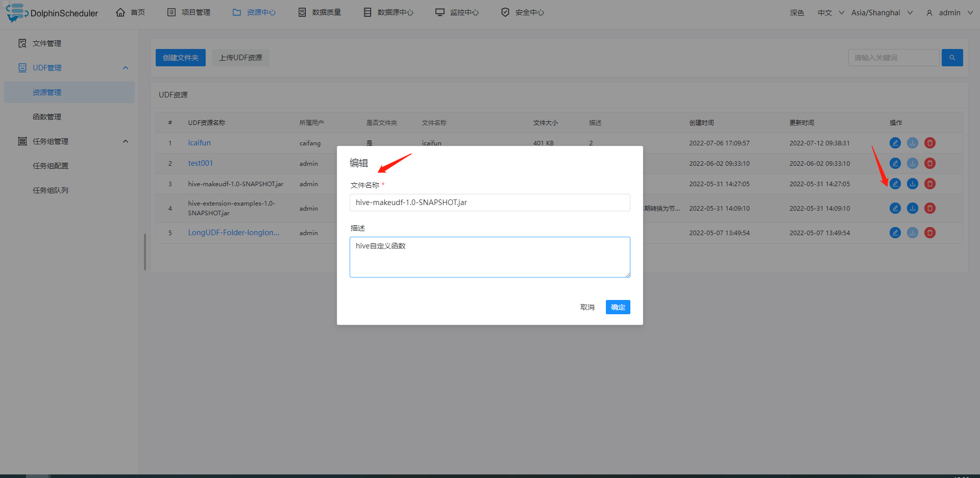Delete icon for icaifun row
Image resolution: width=980 pixels, height=478 pixels.
tap(930, 143)
